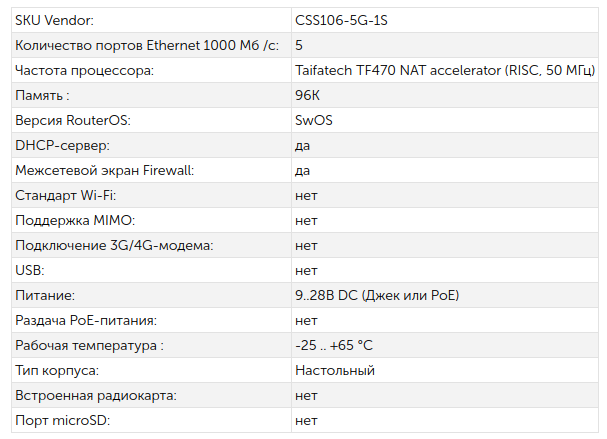Click the Подключение 3G/4G-модема label
The width and height of the screenshot is (607, 439).
pyautogui.click(x=114, y=245)
